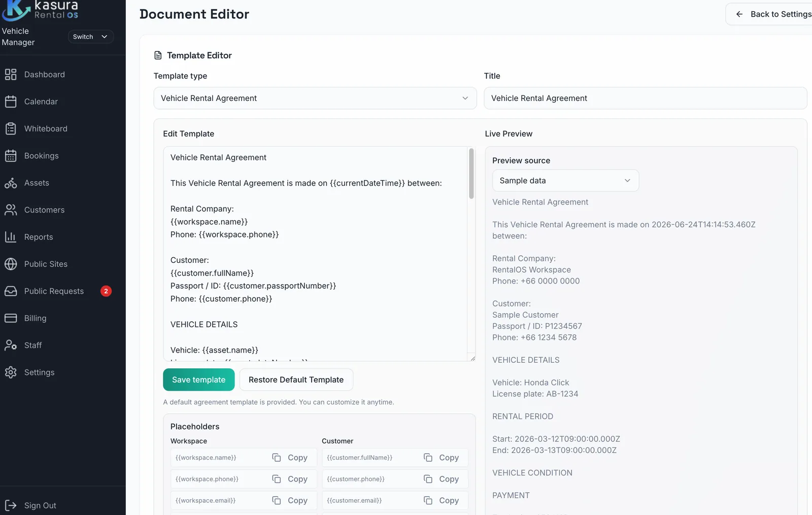Click the red Public Requests badge showing 2

coord(106,291)
